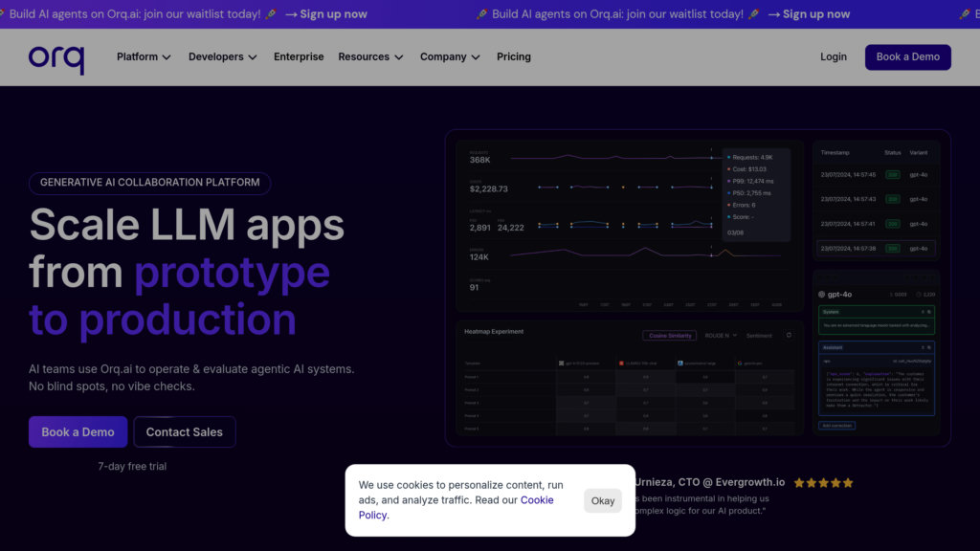
Task: Toggle the Cosine Similarity metric pill
Action: click(671, 336)
